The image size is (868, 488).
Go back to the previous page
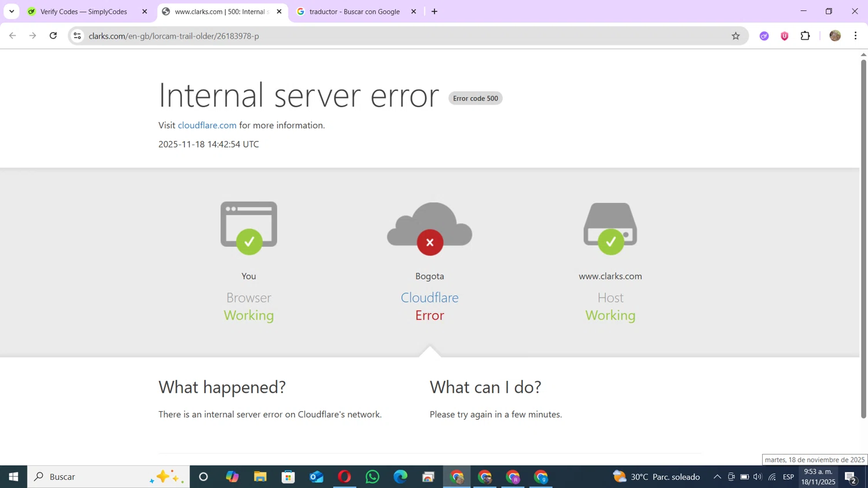[x=13, y=36]
